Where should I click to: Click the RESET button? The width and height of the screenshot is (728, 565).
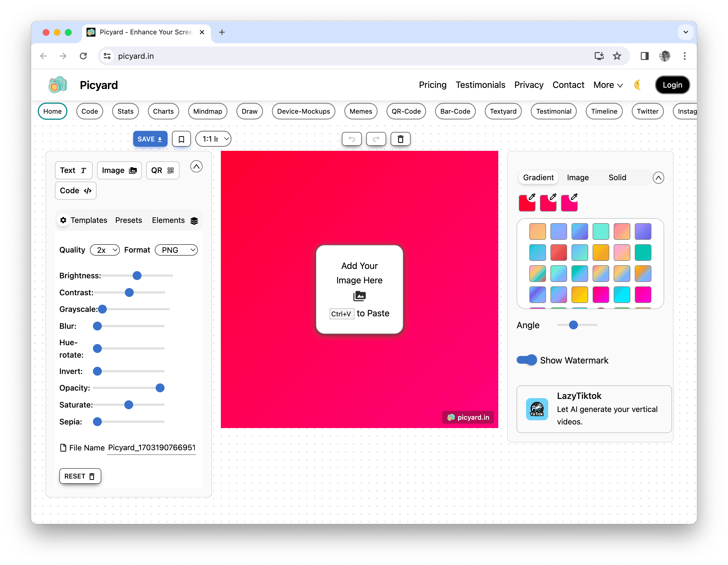(80, 476)
